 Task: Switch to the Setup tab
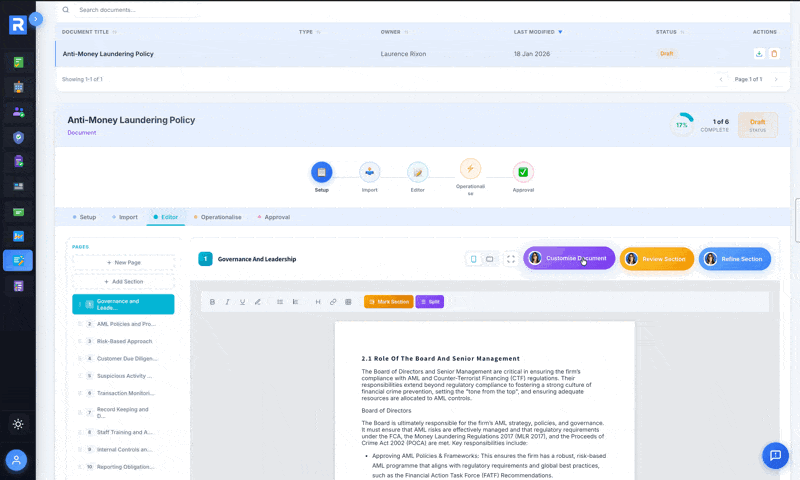click(x=84, y=217)
